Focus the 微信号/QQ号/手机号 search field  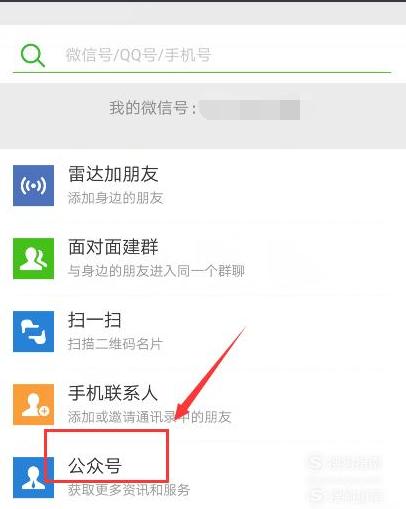point(202,55)
